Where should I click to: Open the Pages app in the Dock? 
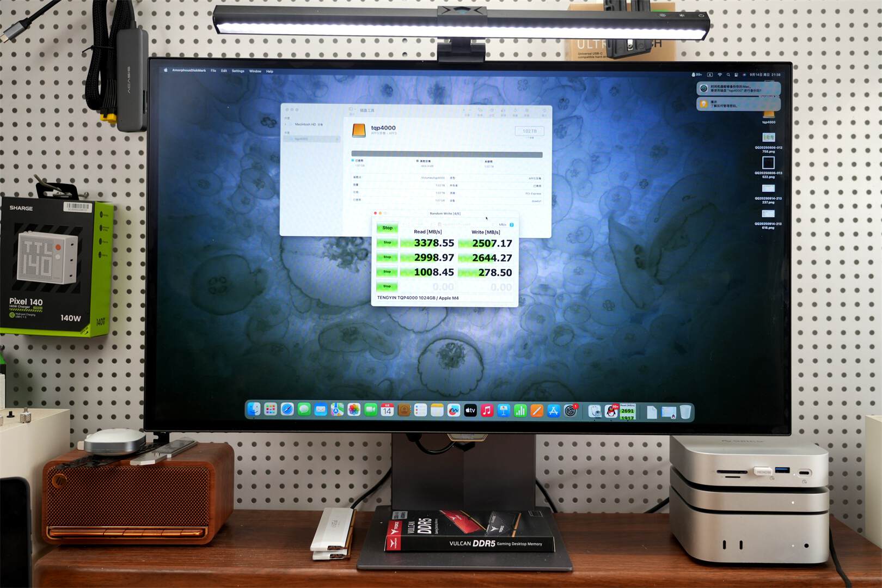tap(537, 411)
